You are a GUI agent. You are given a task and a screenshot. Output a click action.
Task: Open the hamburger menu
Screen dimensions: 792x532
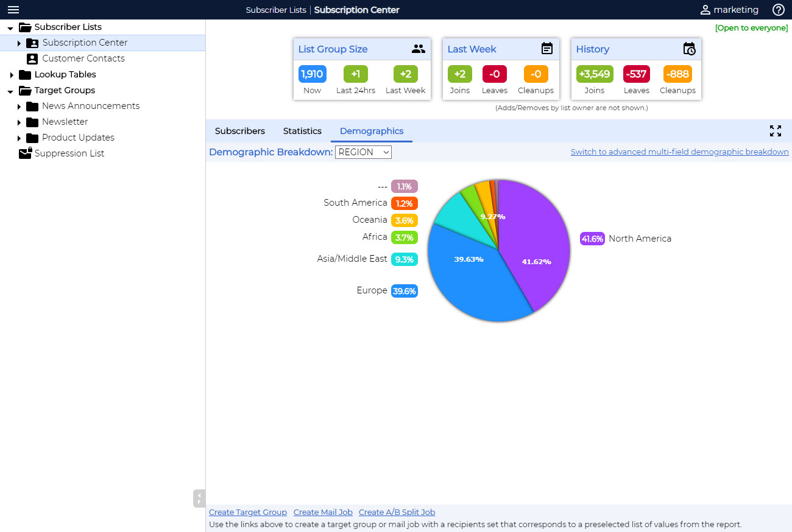(x=13, y=10)
